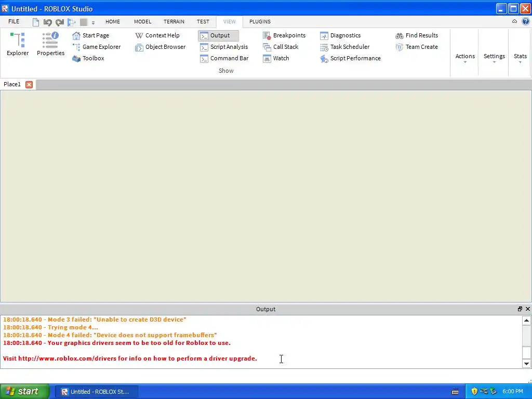
Task: Click the "Mode 4 failed" output line
Action: (110, 335)
